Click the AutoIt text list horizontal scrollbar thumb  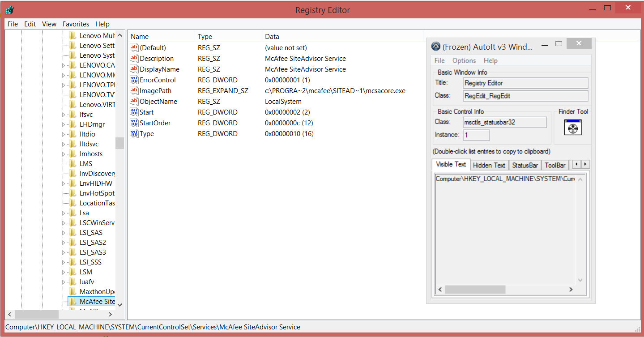[475, 290]
